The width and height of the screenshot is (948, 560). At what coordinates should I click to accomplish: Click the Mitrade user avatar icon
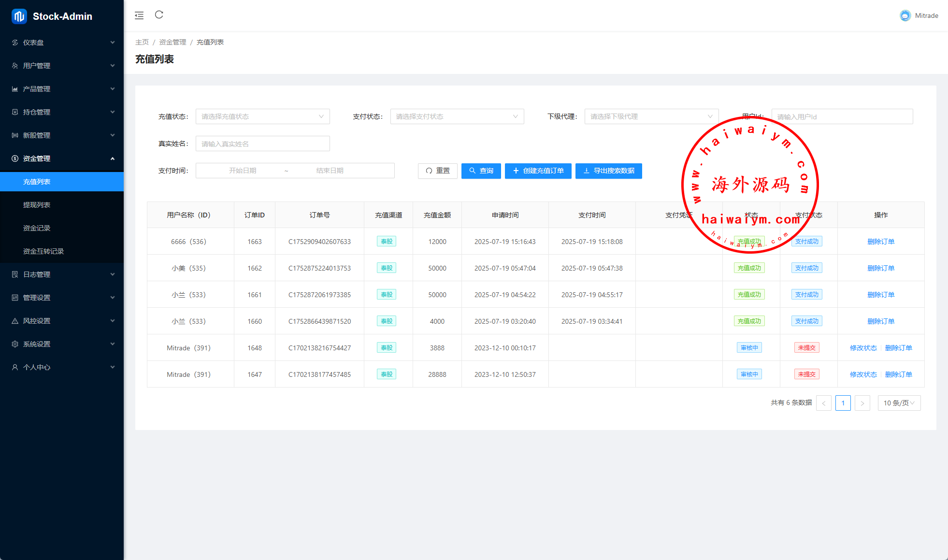click(905, 15)
